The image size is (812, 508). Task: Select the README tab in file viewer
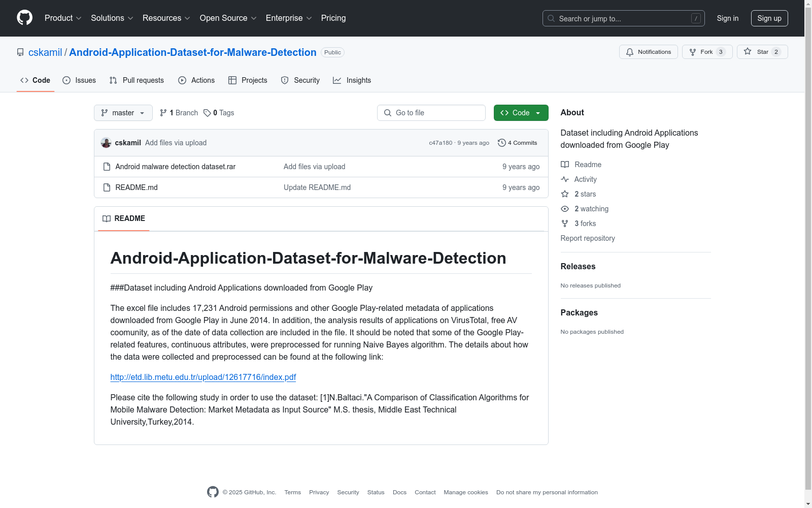(124, 218)
